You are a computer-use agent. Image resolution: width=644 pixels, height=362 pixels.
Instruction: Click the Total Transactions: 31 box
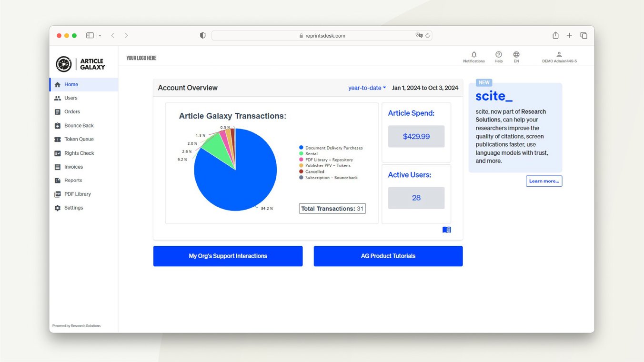pyautogui.click(x=332, y=209)
